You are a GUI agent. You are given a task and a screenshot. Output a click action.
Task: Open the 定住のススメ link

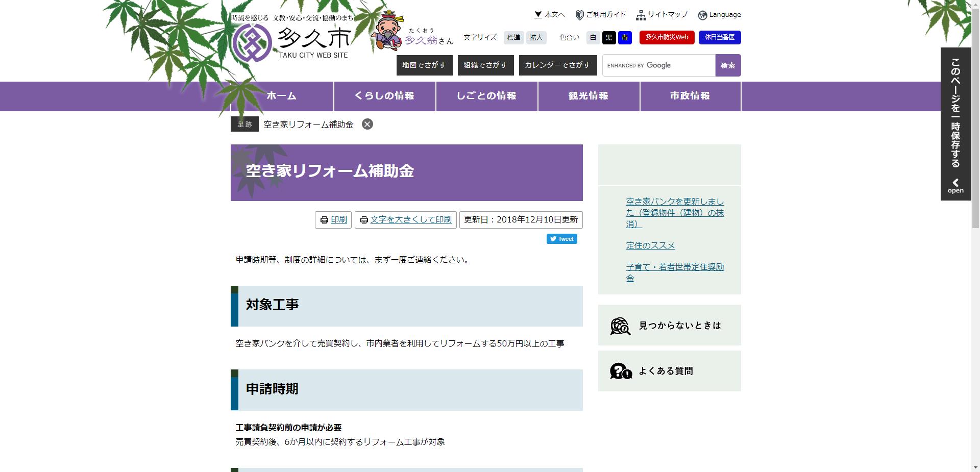(650, 245)
